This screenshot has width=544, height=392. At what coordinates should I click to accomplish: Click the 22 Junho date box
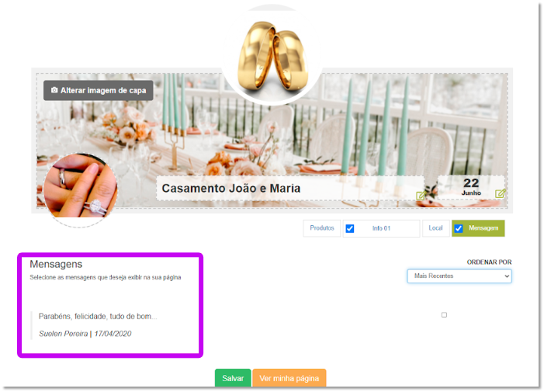471,187
